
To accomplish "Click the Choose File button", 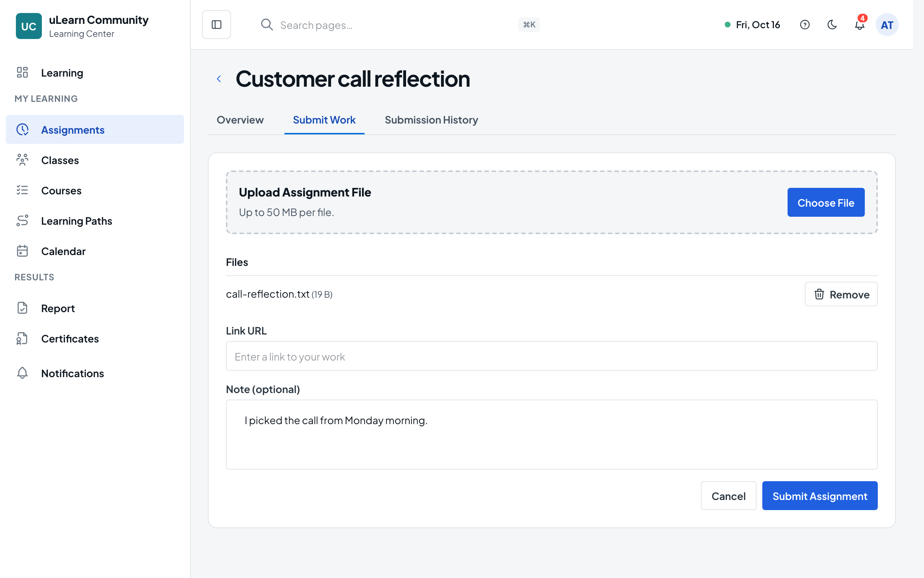I will 825,203.
